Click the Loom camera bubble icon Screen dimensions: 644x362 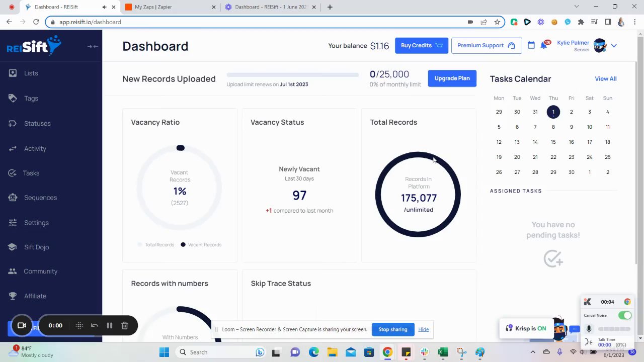(22, 325)
